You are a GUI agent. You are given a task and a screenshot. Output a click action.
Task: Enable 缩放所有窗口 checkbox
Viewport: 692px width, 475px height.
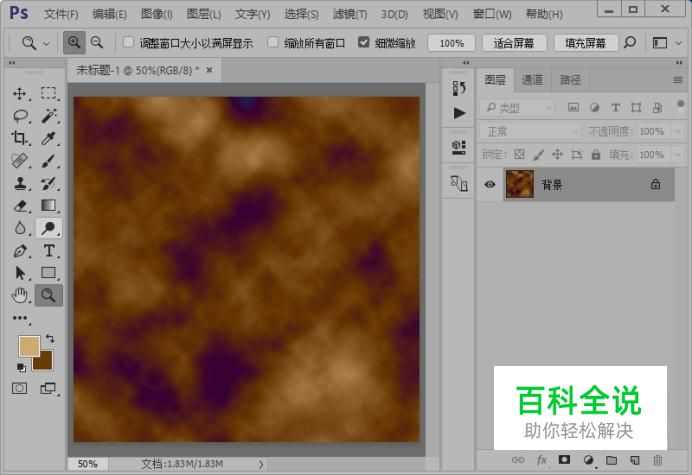pos(273,42)
